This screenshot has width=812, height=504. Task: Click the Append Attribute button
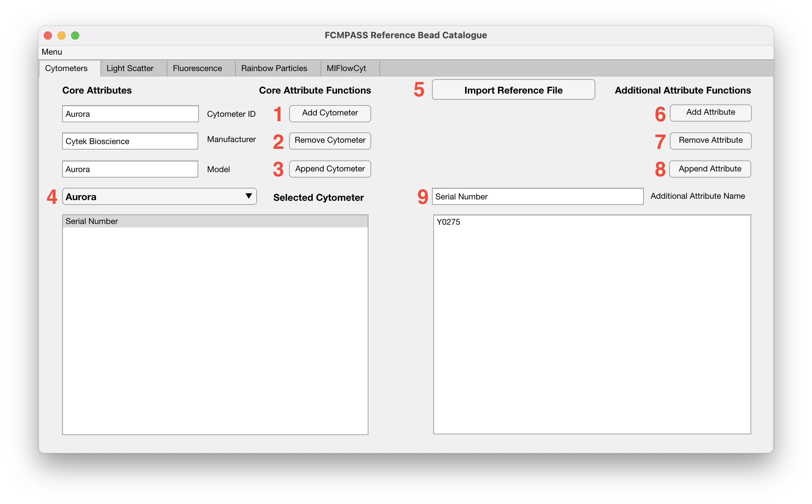(x=710, y=169)
